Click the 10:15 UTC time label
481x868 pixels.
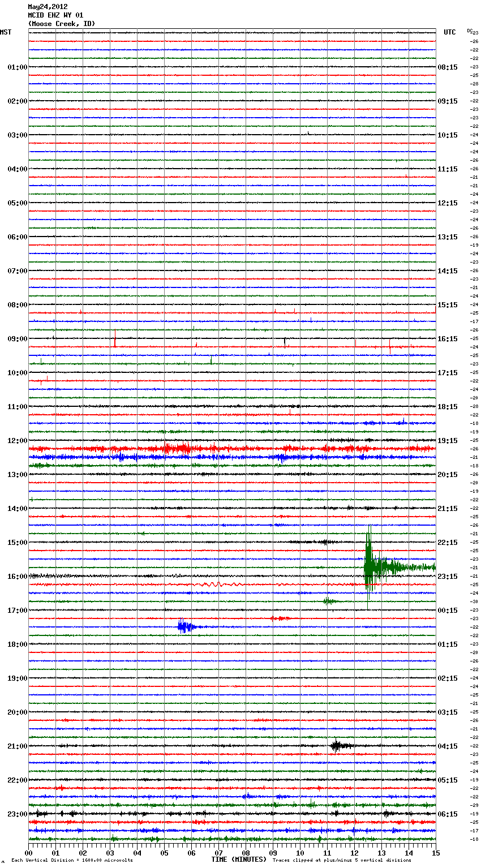448,135
